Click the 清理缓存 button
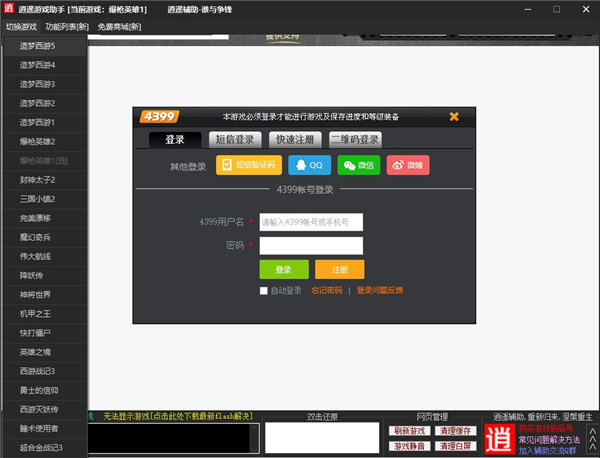The height and width of the screenshot is (458, 600). tap(455, 431)
